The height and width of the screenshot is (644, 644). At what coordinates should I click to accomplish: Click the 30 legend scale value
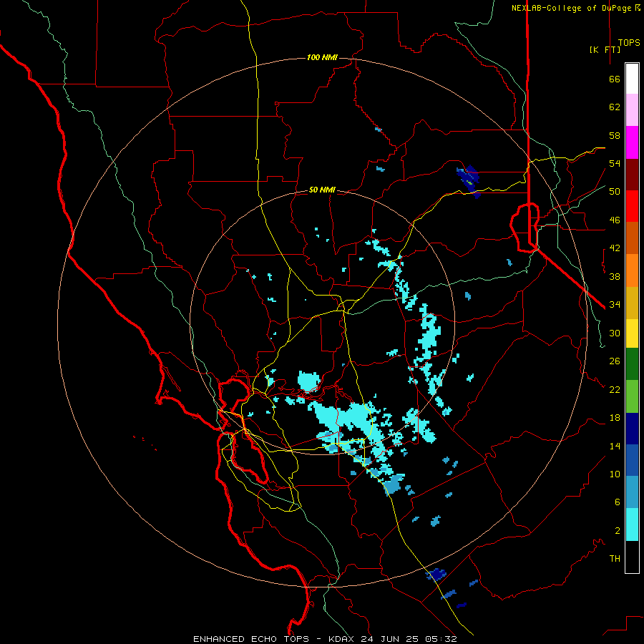click(x=615, y=333)
